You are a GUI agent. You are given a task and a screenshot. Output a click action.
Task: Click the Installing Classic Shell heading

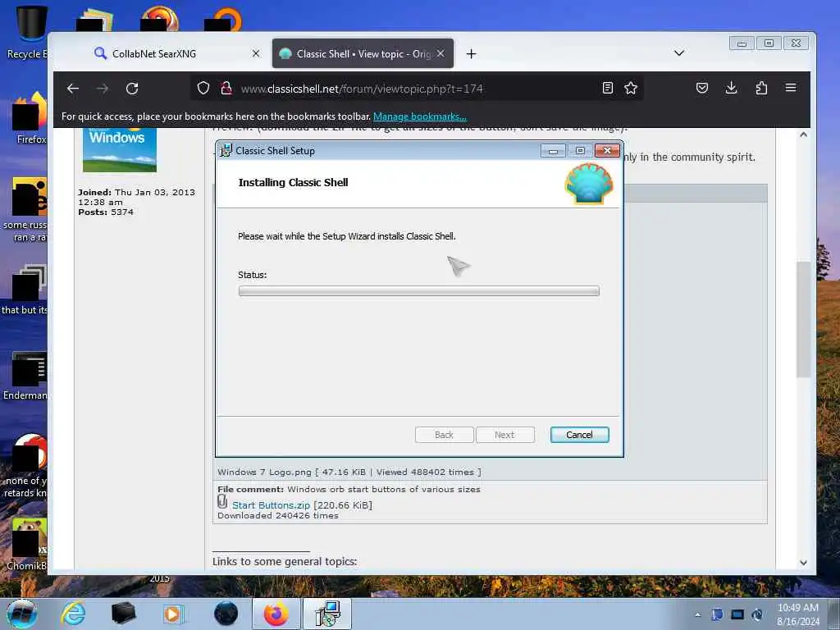(293, 183)
